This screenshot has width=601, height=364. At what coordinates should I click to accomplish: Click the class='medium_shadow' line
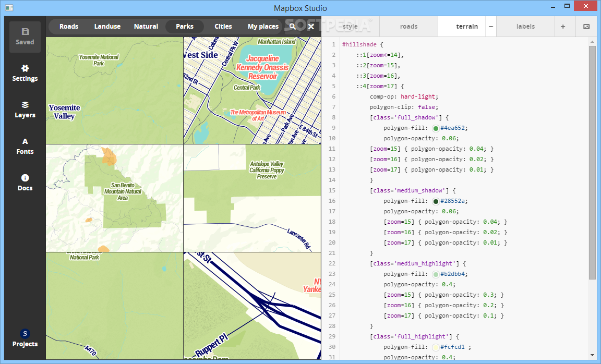413,190
